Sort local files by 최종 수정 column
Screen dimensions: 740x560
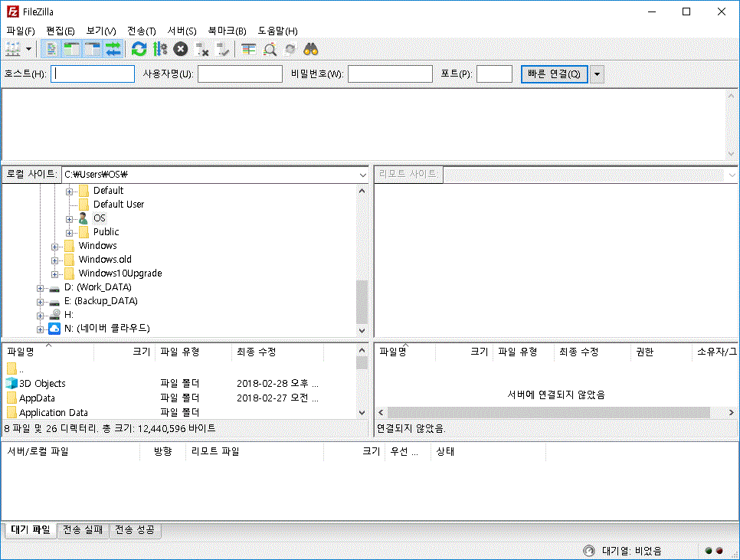pyautogui.click(x=277, y=352)
